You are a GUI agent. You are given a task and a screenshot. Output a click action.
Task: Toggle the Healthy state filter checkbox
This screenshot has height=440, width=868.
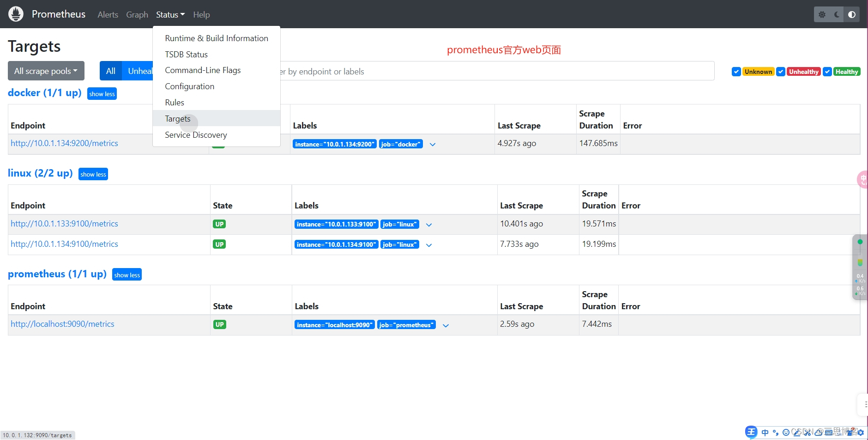(827, 72)
